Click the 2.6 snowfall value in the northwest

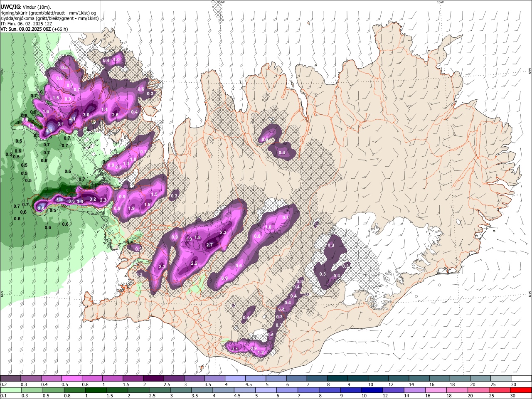click(x=116, y=115)
